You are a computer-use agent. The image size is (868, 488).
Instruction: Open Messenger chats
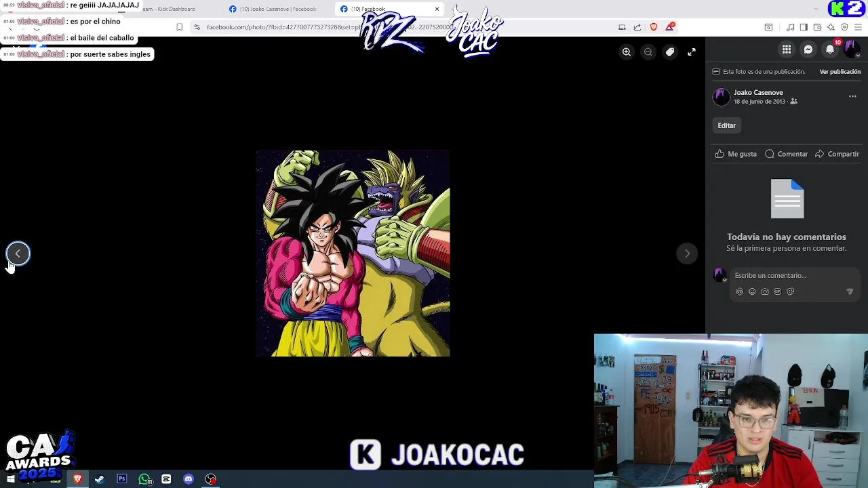click(x=808, y=49)
